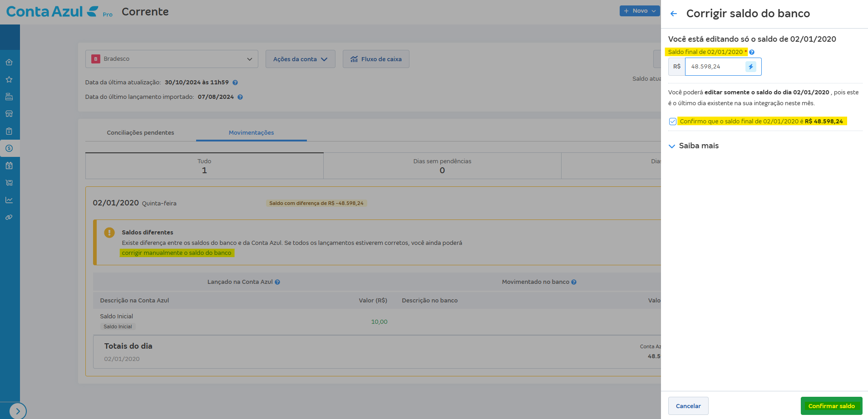This screenshot has height=419, width=868.
Task: Switch to Conciliações pendentes tab
Action: (140, 132)
